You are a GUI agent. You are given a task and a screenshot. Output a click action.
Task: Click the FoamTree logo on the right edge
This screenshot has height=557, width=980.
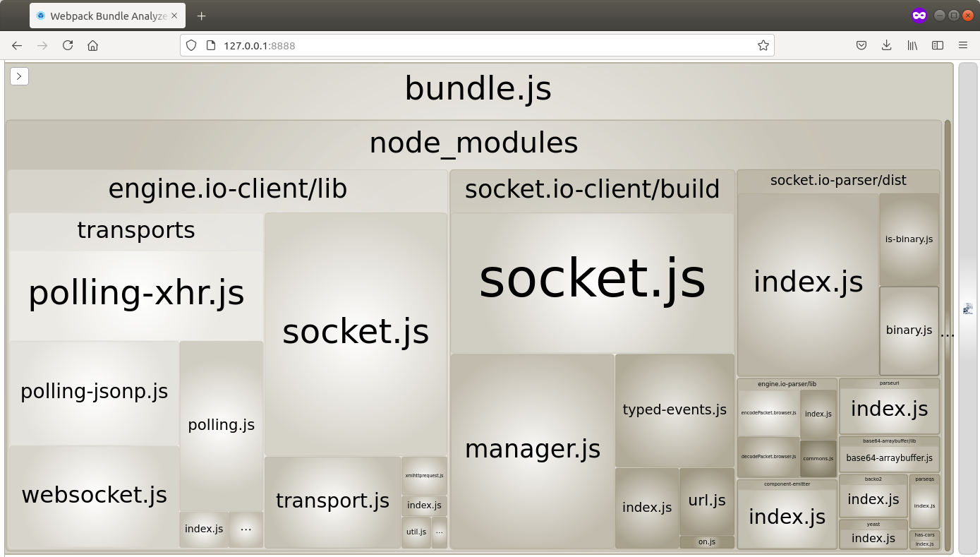(967, 309)
